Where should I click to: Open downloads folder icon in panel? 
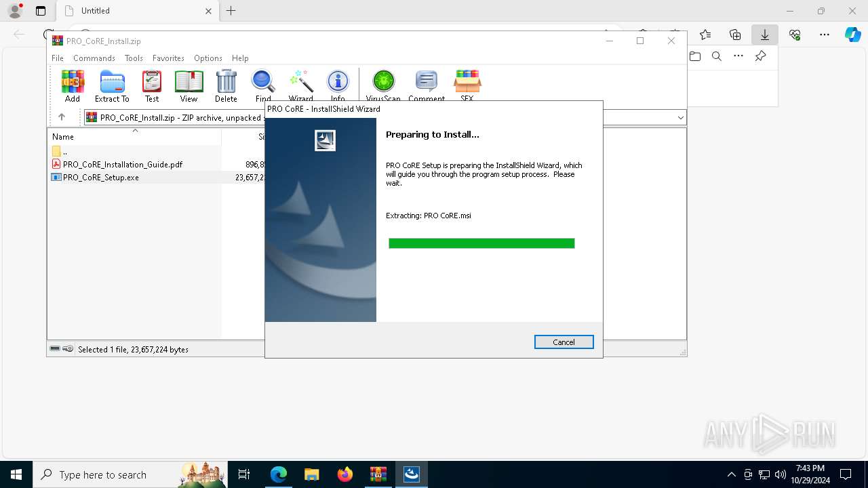(695, 56)
